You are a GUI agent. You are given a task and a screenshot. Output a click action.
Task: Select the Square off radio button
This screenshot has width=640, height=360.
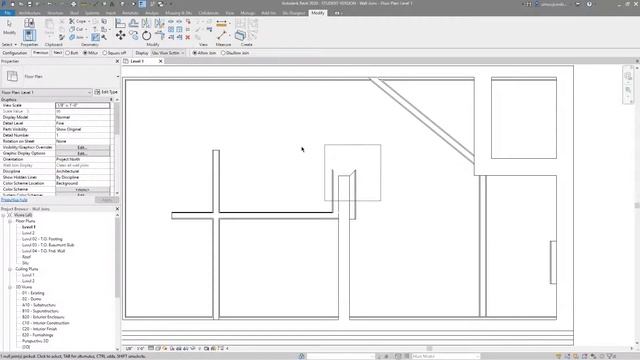coord(104,53)
